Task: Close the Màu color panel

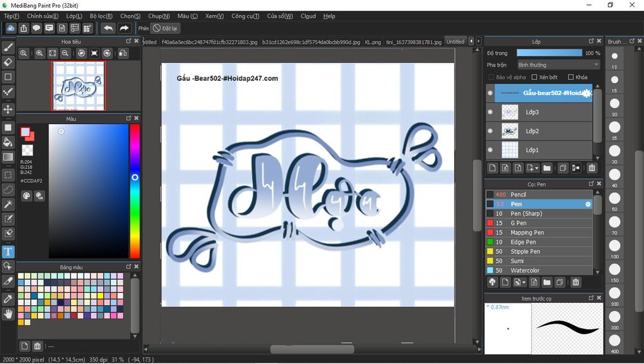Action: coord(136,118)
